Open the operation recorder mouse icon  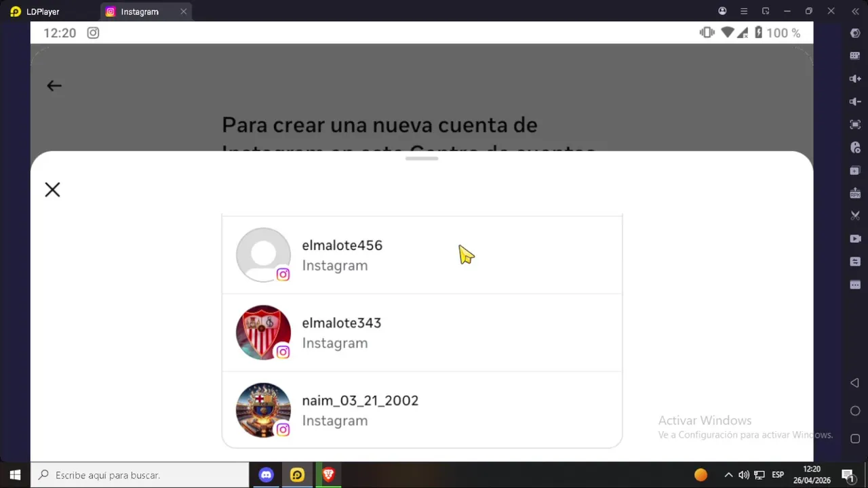tap(855, 147)
